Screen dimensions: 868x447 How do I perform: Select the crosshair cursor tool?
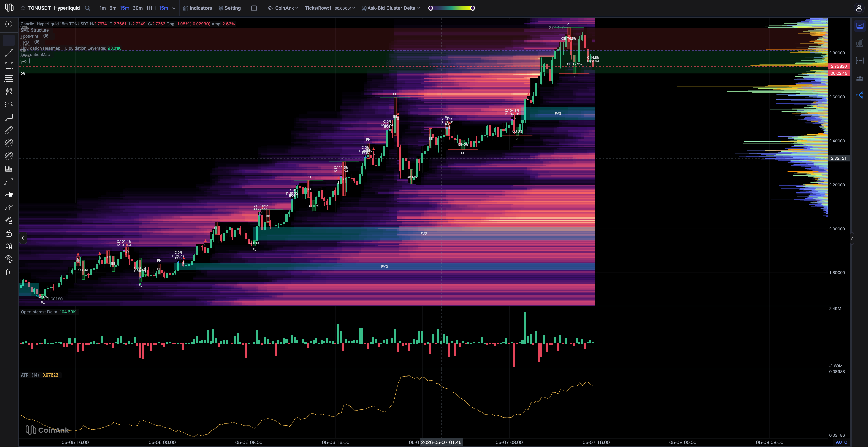click(x=9, y=40)
